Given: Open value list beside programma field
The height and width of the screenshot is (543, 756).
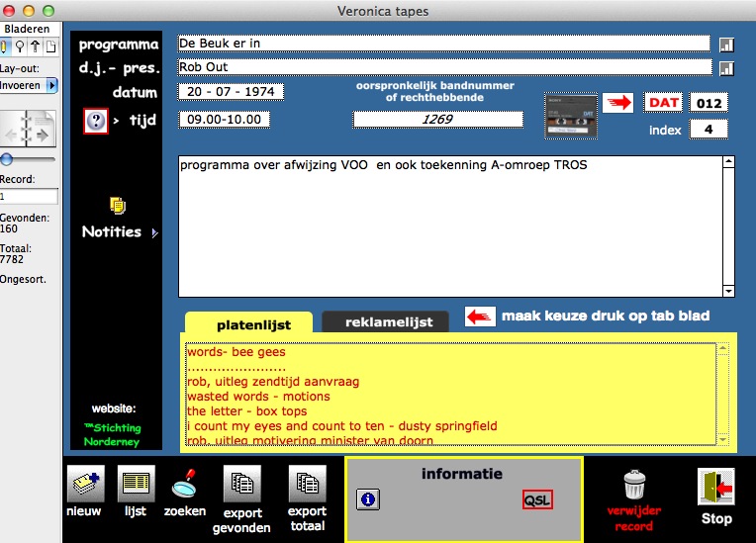Looking at the screenshot, I should (x=725, y=45).
